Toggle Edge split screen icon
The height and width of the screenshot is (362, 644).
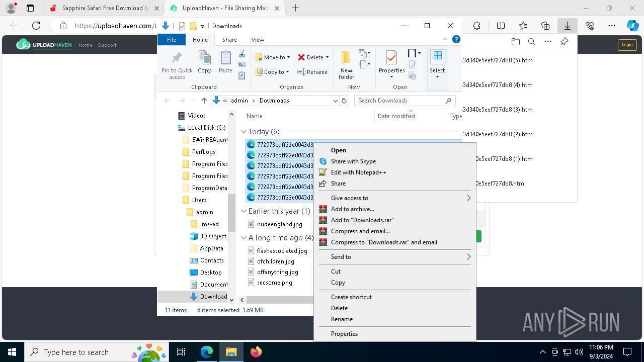coord(501,26)
